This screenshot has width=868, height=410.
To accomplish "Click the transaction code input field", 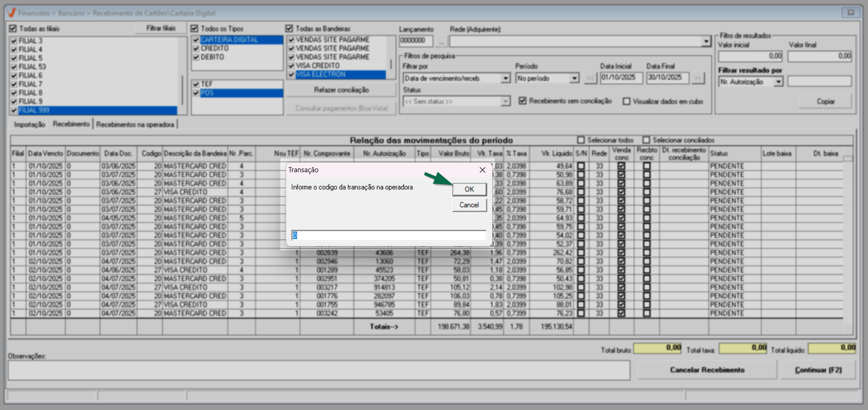I will click(388, 235).
